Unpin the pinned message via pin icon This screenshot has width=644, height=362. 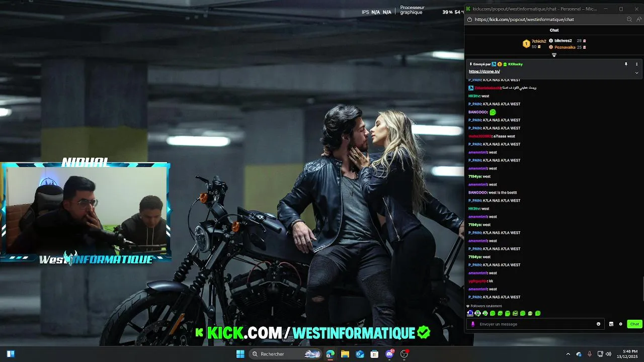tap(626, 64)
